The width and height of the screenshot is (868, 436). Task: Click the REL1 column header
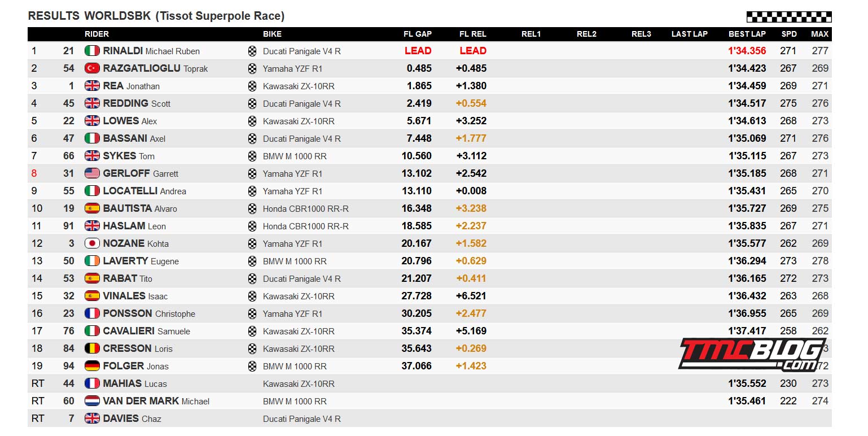531,34
